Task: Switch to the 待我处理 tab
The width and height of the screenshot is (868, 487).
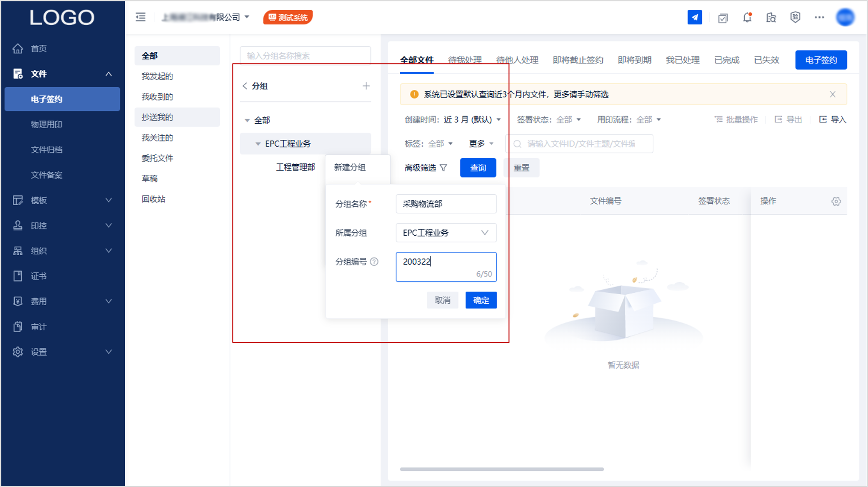Action: [465, 60]
